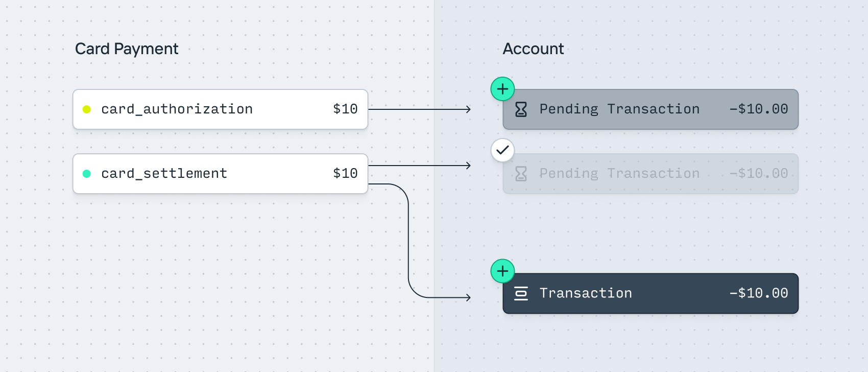Click the $10 amount in card_authorization
This screenshot has height=372, width=868.
[345, 109]
